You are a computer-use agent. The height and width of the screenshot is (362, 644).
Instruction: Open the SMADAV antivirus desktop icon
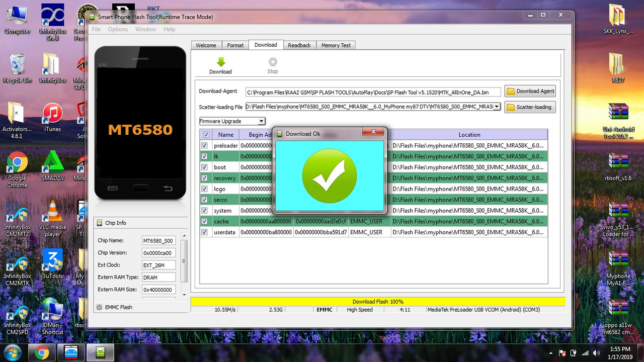[52, 166]
